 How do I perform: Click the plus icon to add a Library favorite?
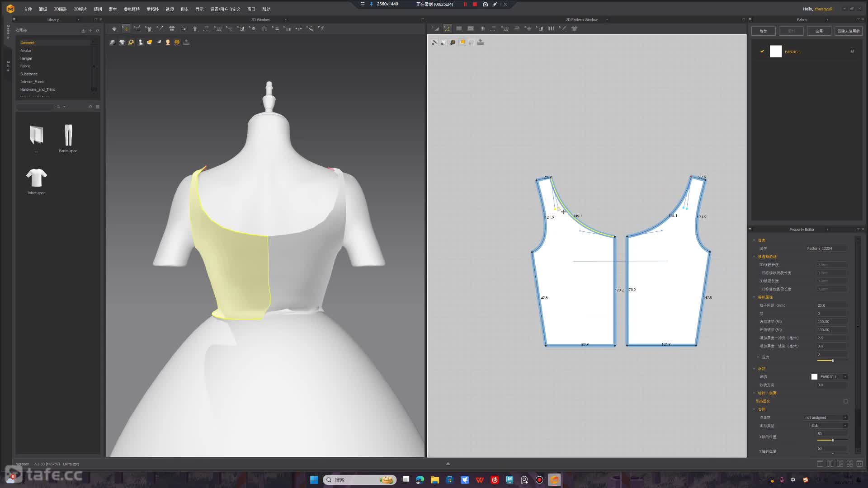[90, 31]
